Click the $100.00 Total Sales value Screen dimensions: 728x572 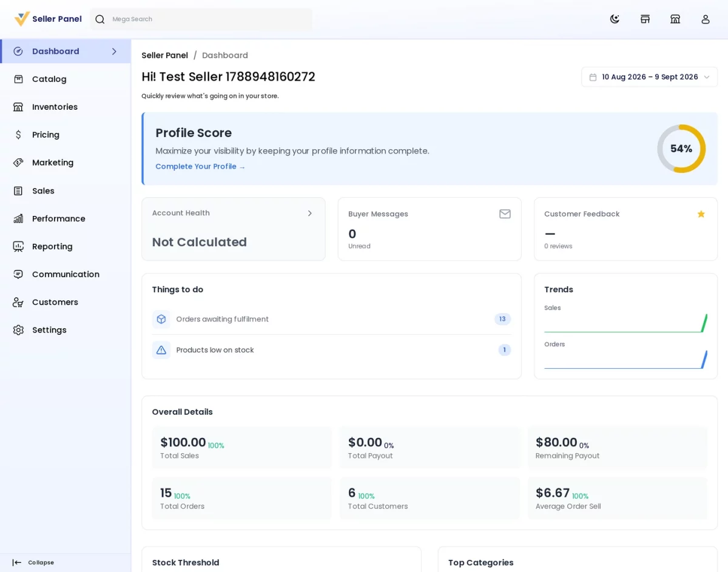click(183, 442)
